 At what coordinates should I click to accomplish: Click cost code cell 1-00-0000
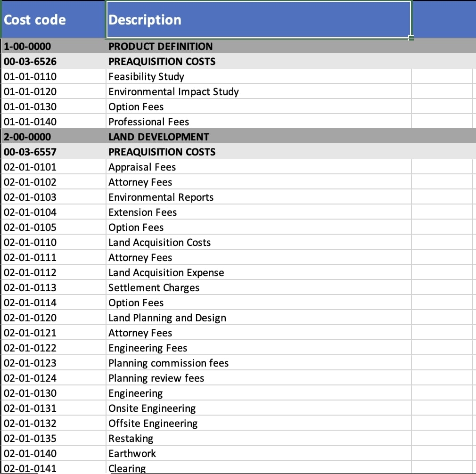tap(53, 46)
